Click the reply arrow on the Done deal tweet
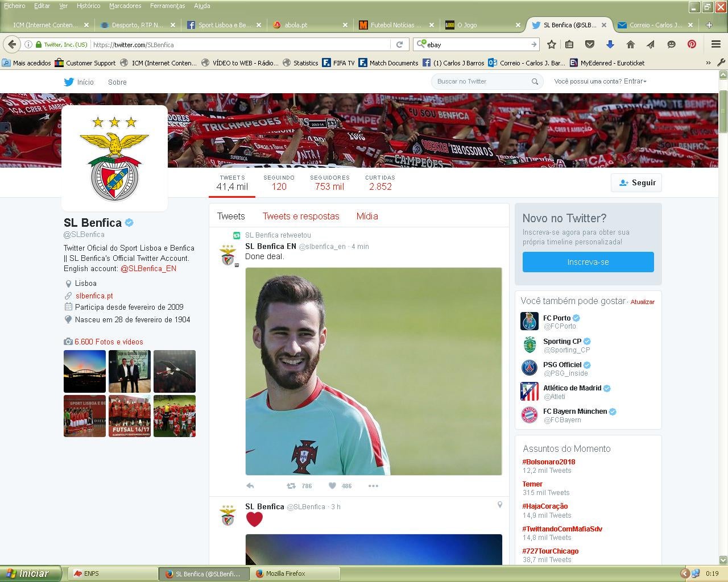This screenshot has width=728, height=582. pyautogui.click(x=250, y=486)
